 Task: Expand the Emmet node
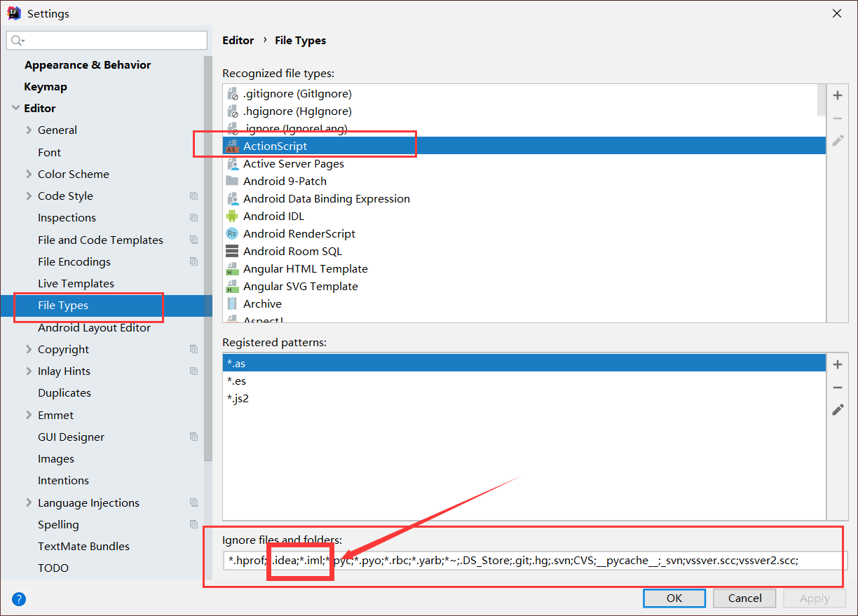tap(29, 416)
